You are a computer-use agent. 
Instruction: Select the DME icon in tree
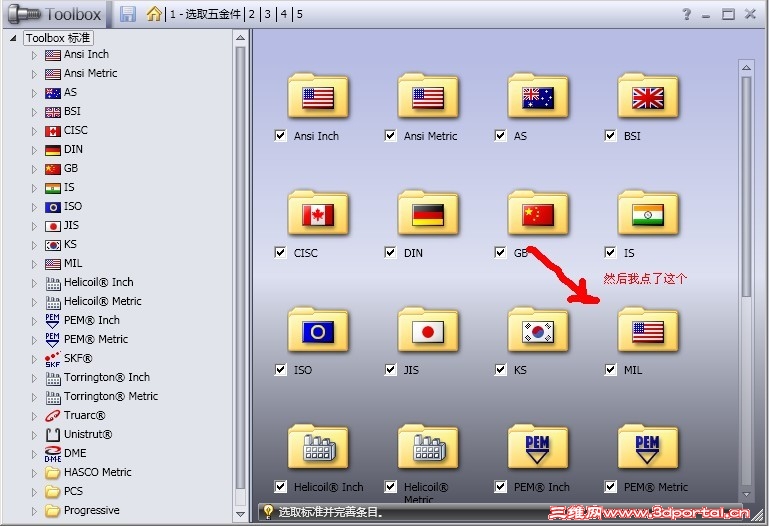[x=52, y=454]
